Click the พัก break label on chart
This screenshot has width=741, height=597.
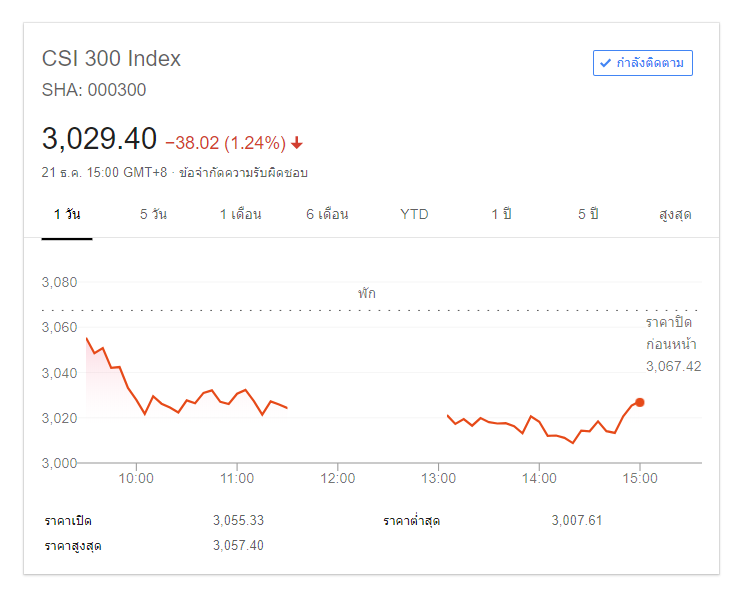click(x=367, y=294)
